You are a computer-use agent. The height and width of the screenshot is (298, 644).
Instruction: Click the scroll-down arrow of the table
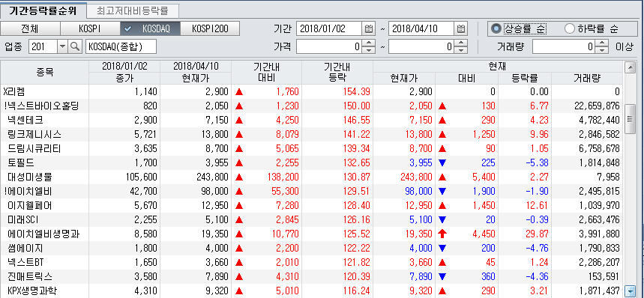click(x=630, y=291)
